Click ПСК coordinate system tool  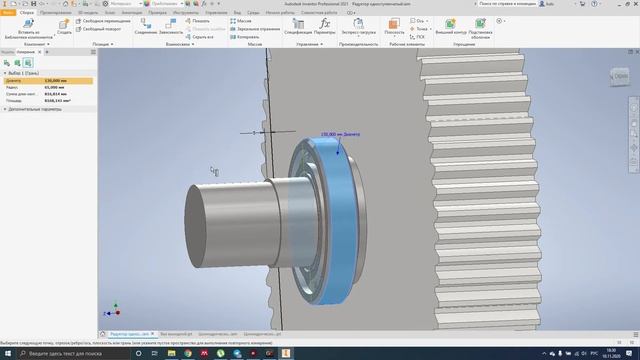[x=417, y=37]
